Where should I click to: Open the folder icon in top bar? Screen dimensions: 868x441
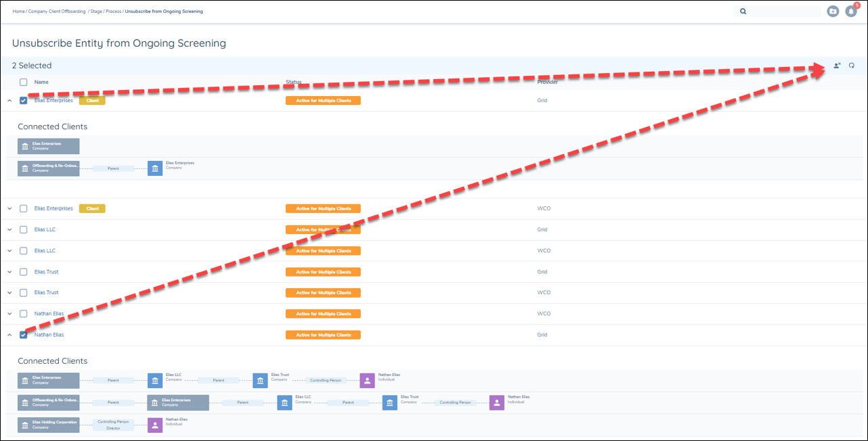point(833,11)
